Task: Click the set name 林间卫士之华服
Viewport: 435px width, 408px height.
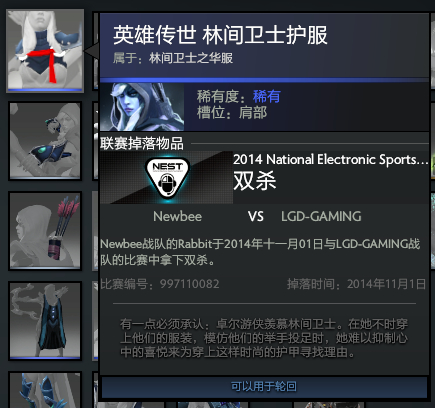Action: pos(191,58)
